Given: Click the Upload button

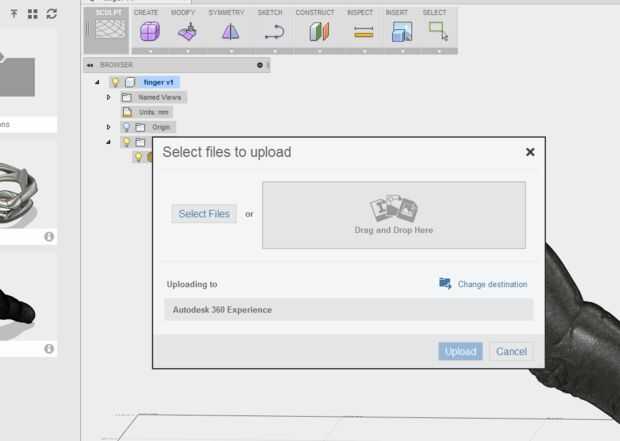Looking at the screenshot, I should [x=460, y=351].
